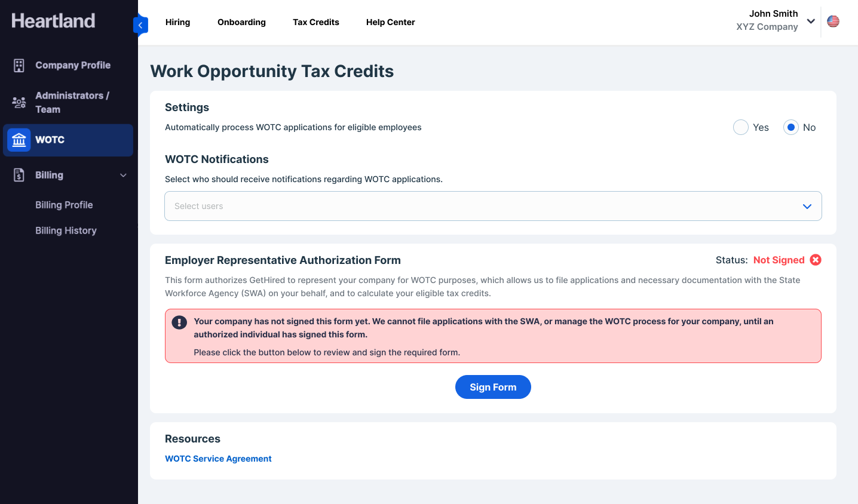Select No for automatic WOTC processing
Image resolution: width=858 pixels, height=504 pixels.
point(791,127)
